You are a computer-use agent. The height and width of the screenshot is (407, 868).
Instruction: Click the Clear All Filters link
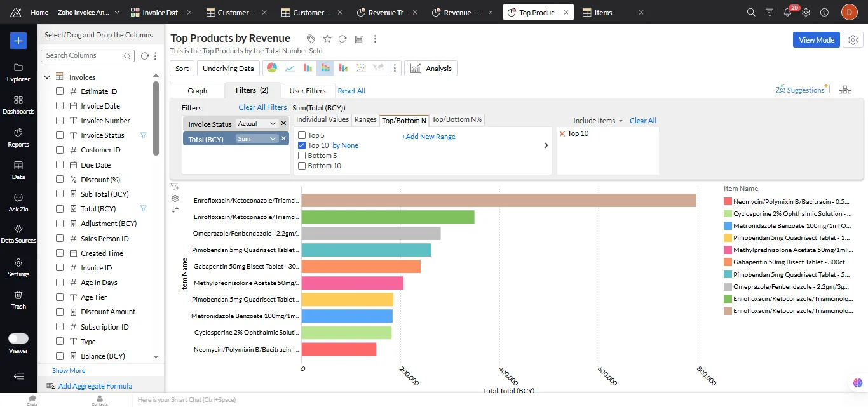pyautogui.click(x=262, y=107)
